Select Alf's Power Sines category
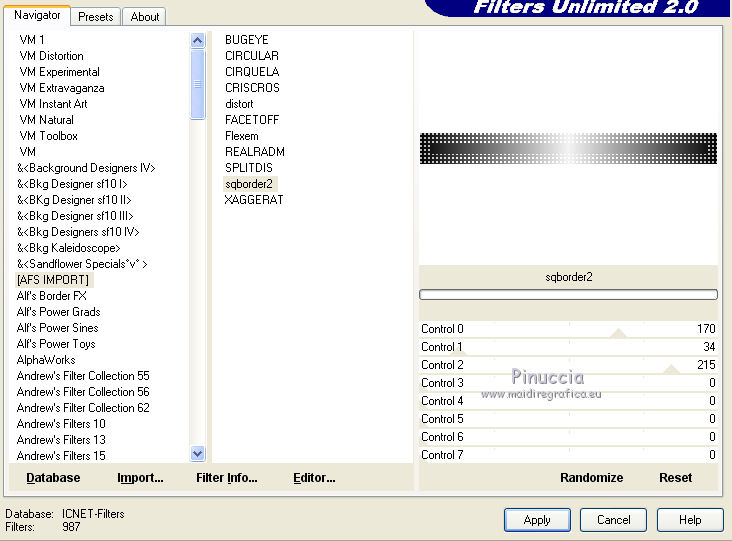Viewport: 732px width, 541px height. 57,328
